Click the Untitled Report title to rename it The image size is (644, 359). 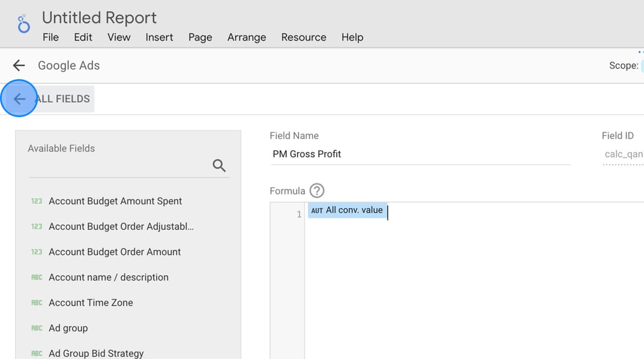point(99,17)
